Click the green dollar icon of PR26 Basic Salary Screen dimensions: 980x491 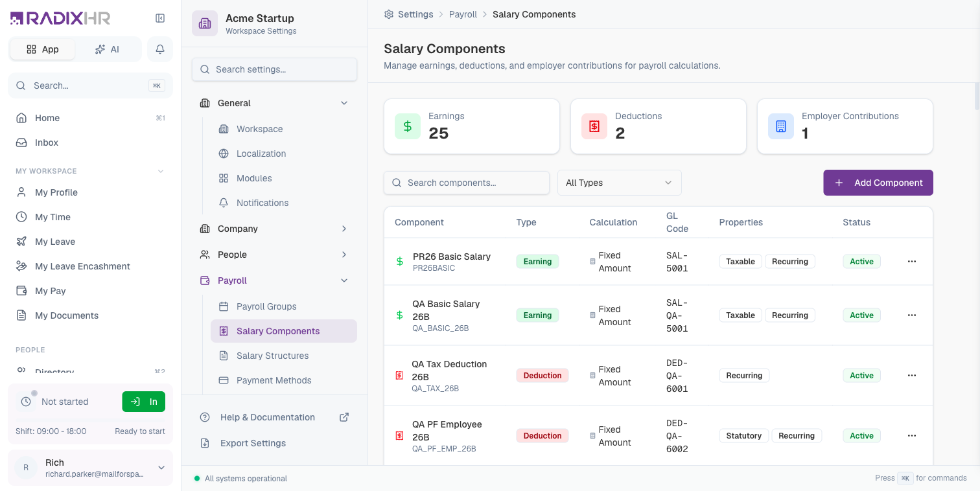(400, 262)
